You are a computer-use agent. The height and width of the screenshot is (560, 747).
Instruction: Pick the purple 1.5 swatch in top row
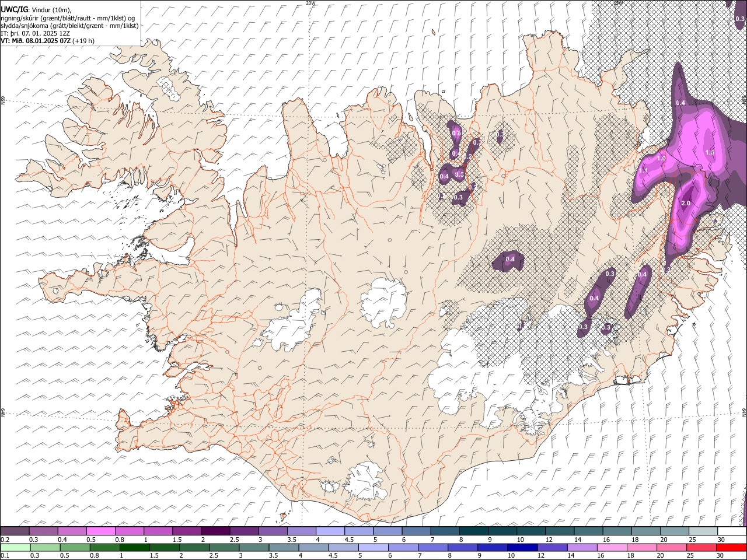(x=187, y=531)
